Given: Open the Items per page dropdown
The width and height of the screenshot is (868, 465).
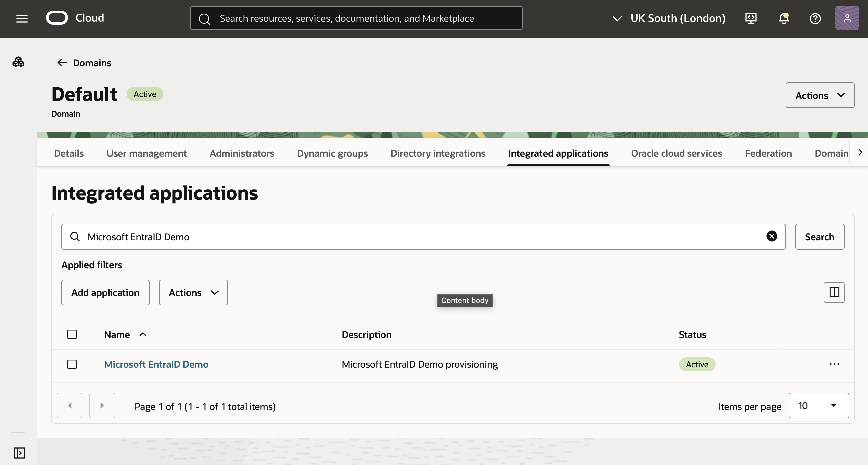Looking at the screenshot, I should coord(819,405).
